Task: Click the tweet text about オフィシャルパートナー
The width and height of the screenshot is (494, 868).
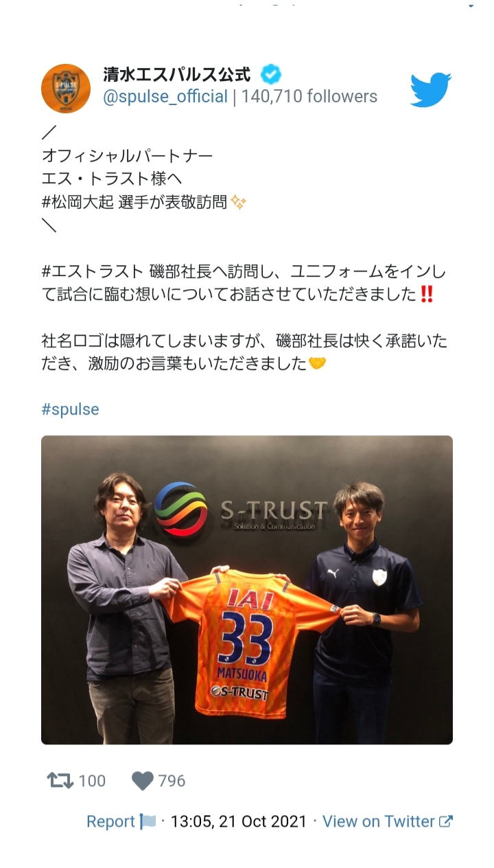Action: [127, 156]
